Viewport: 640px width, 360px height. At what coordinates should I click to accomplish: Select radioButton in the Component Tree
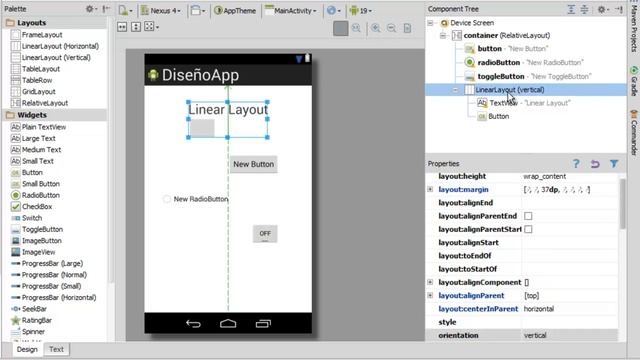524,62
